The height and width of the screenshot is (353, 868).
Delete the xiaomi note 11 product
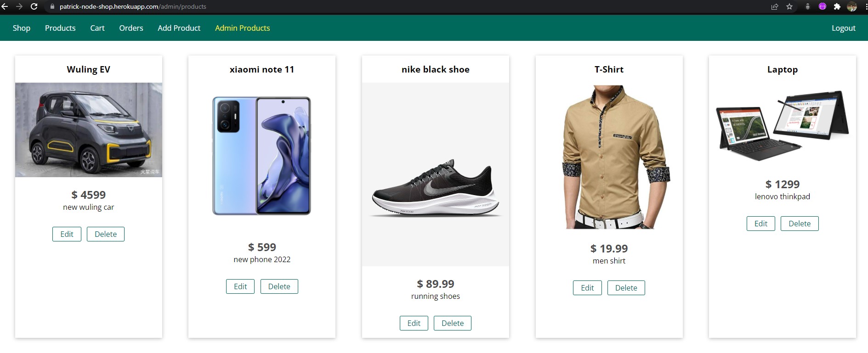(x=279, y=286)
